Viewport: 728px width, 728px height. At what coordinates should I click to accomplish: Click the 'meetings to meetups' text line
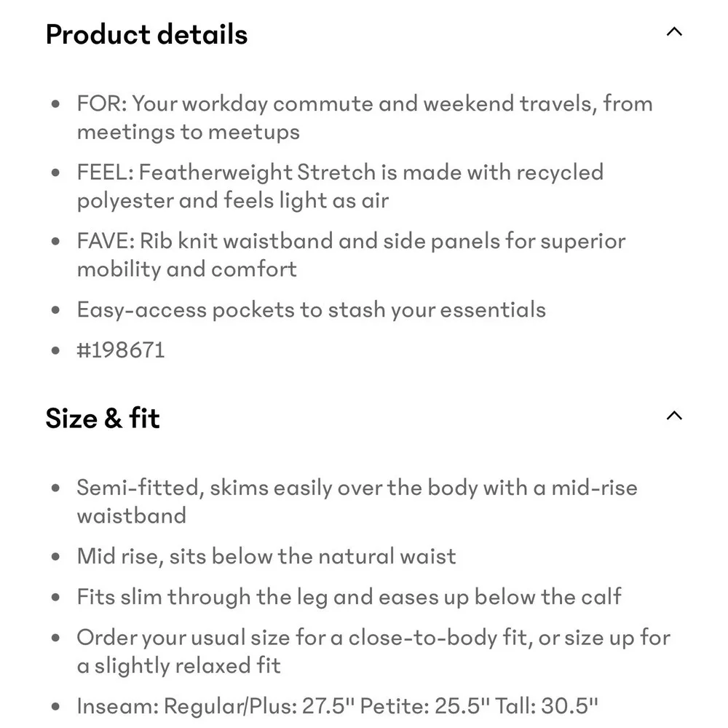(189, 132)
